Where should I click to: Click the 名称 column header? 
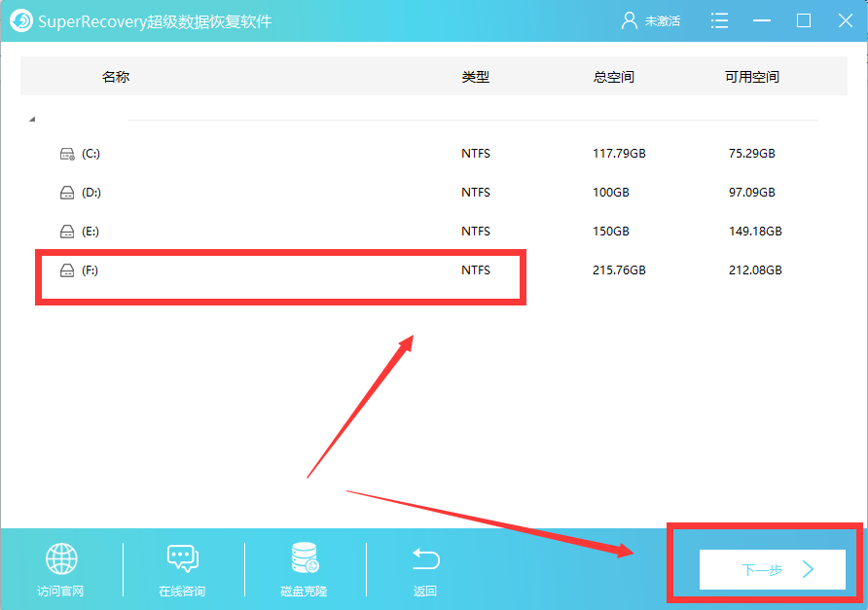pos(116,77)
